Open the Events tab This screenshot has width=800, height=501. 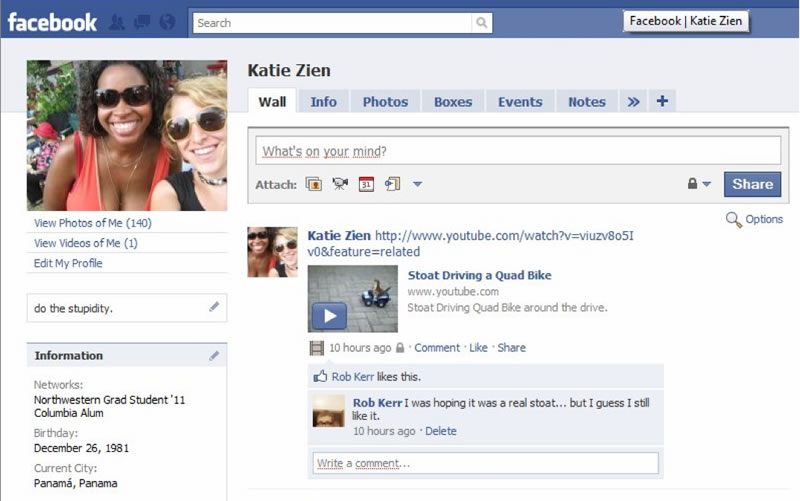point(520,102)
